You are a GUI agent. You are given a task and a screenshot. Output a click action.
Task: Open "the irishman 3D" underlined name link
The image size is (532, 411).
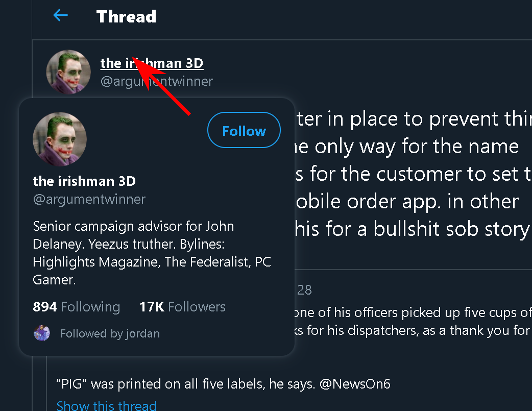152,63
